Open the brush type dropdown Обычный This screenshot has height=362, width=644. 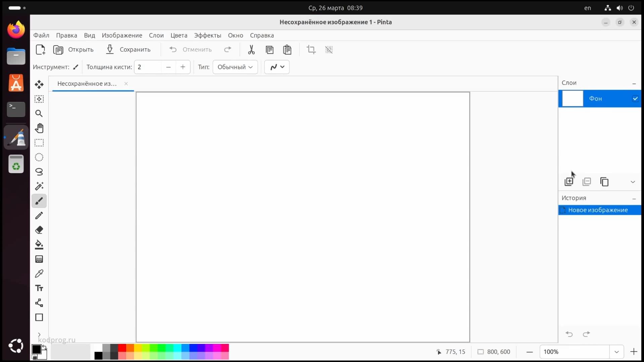coord(235,67)
